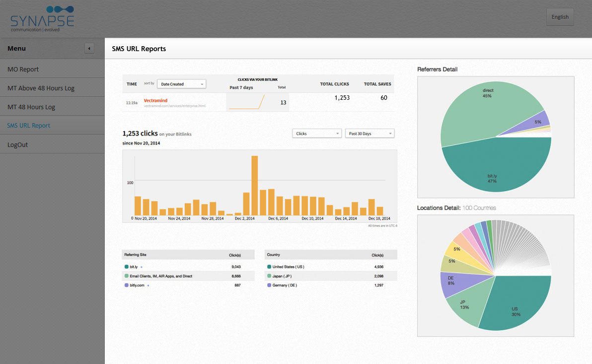Open the Vectramind link
Viewport: 592px width, 364px height.
pos(157,100)
